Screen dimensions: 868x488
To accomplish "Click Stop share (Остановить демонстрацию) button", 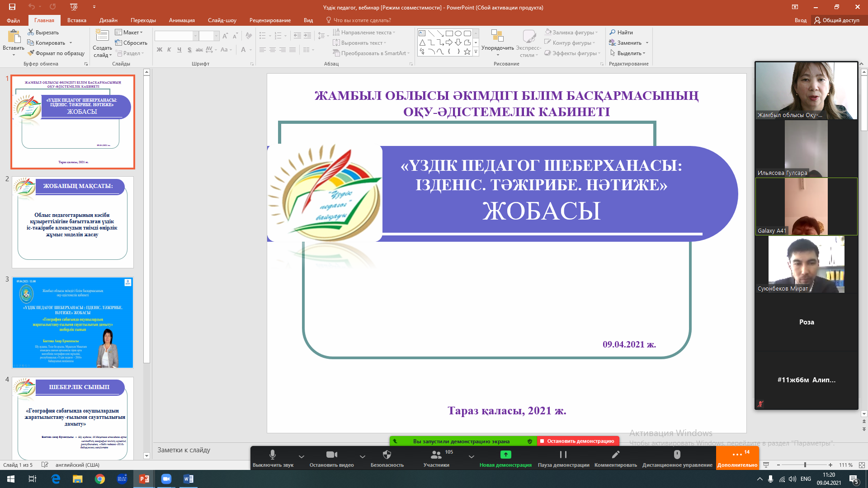I will click(577, 441).
